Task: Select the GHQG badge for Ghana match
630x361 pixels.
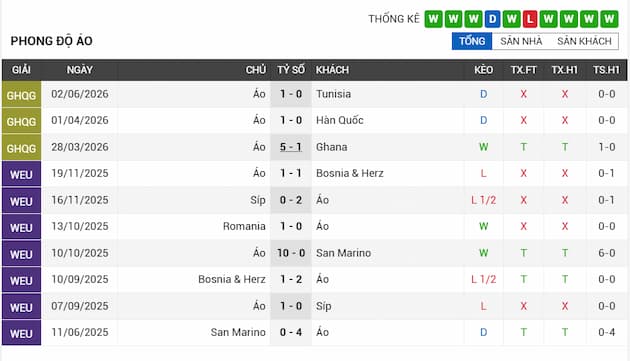Action: click(x=21, y=148)
